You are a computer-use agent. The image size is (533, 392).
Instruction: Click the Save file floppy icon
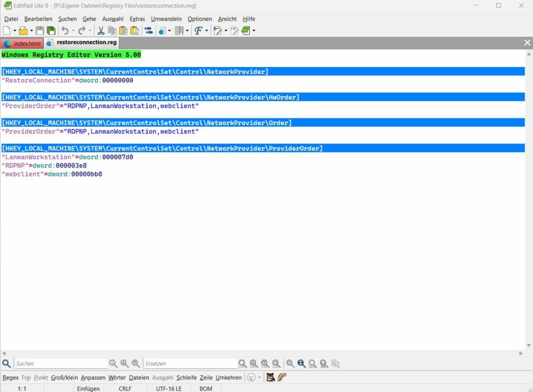tap(40, 31)
